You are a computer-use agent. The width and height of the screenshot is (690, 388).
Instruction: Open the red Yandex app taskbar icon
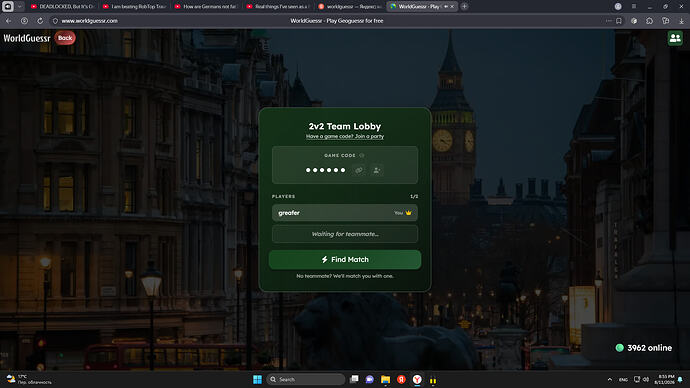click(x=401, y=379)
